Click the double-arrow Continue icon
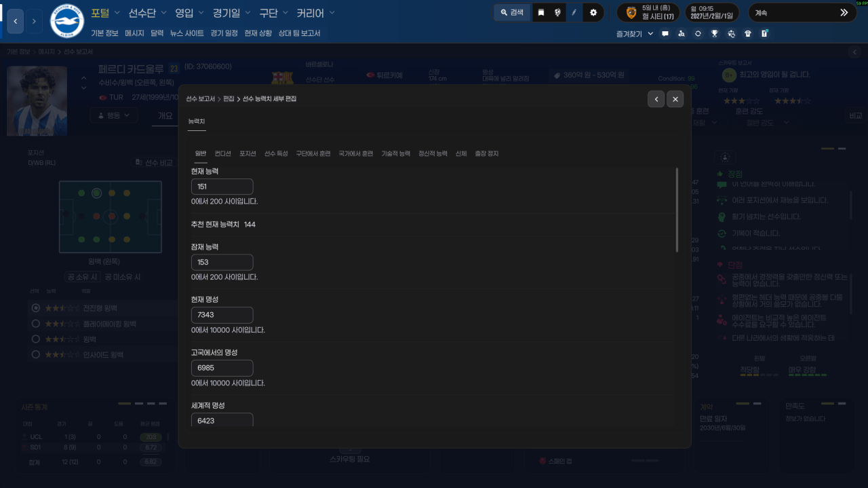The image size is (868, 488). click(x=844, y=12)
